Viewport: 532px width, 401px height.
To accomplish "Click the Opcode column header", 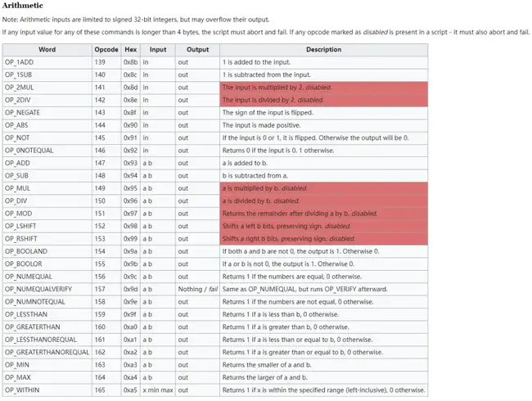I will pyautogui.click(x=106, y=50).
